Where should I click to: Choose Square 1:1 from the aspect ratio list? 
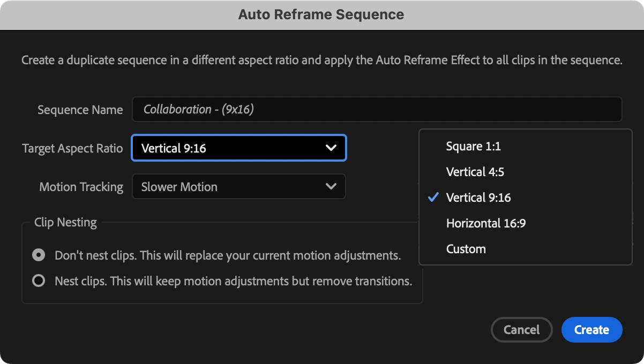(x=473, y=146)
